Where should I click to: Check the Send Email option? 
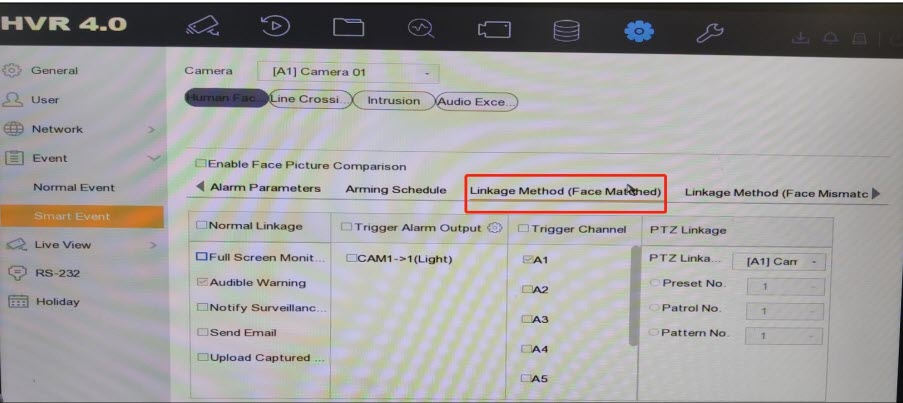201,332
